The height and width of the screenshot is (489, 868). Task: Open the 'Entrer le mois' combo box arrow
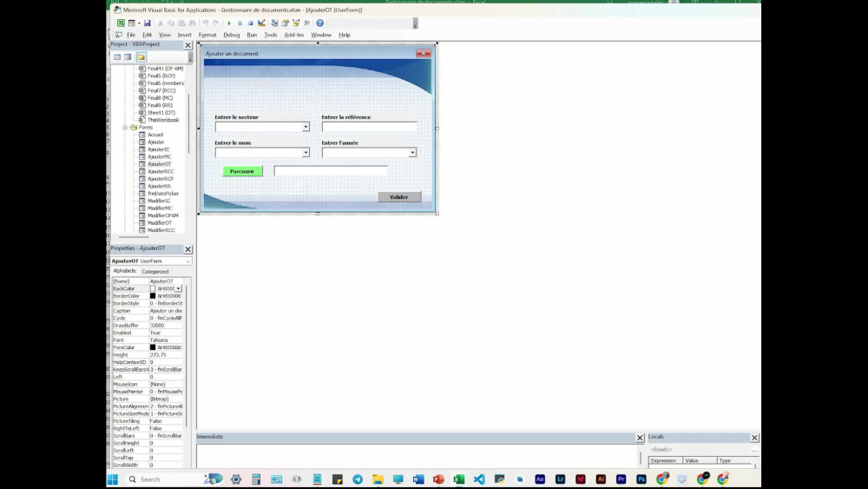[306, 152]
